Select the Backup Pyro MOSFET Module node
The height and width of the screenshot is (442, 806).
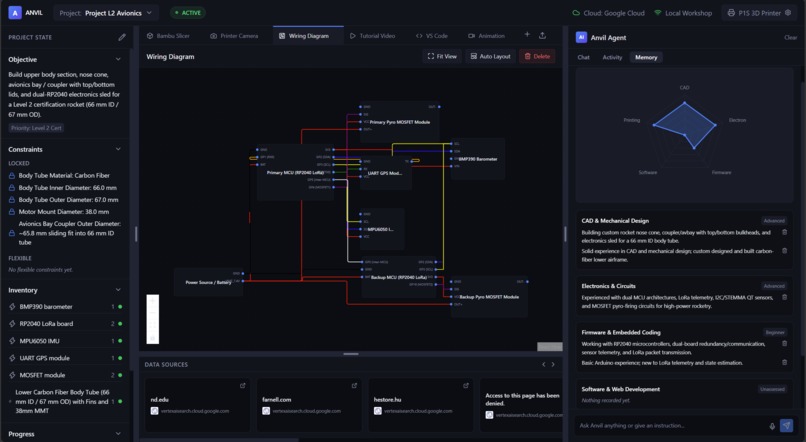489,297
